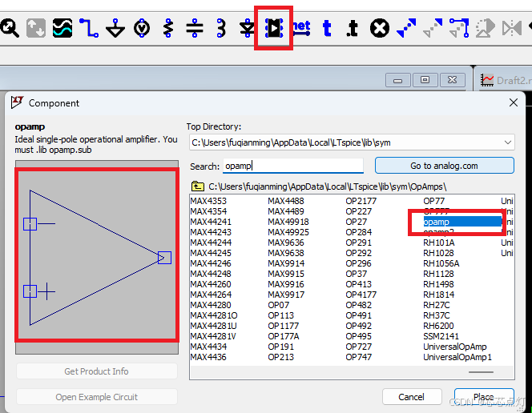Click the greyed rotate icon
532x413 pixels.
(x=486, y=28)
